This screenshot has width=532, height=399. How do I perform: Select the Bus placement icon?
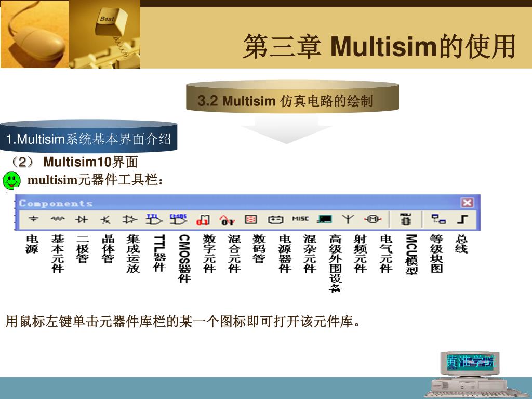pyautogui.click(x=462, y=219)
